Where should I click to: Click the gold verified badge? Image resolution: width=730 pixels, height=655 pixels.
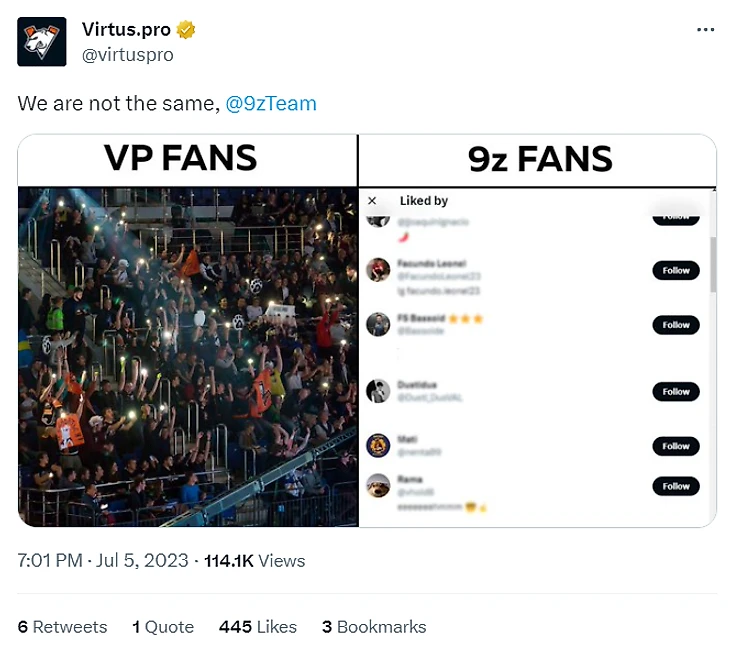(x=186, y=30)
